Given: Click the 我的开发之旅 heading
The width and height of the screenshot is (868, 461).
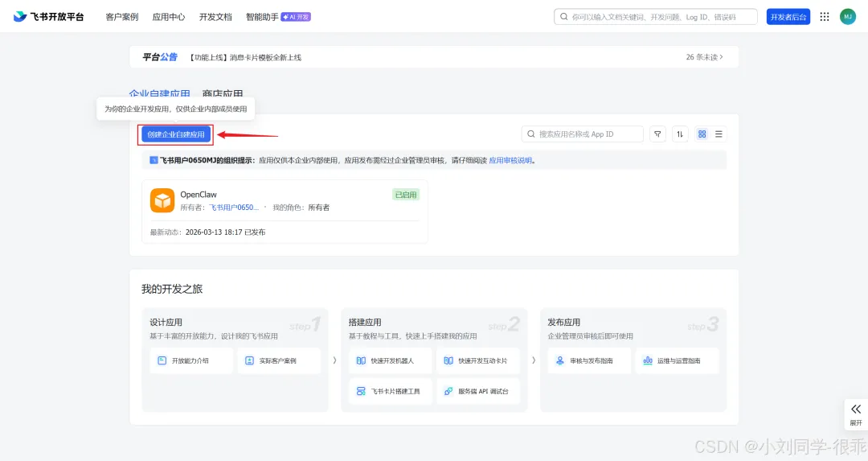Looking at the screenshot, I should coord(172,290).
